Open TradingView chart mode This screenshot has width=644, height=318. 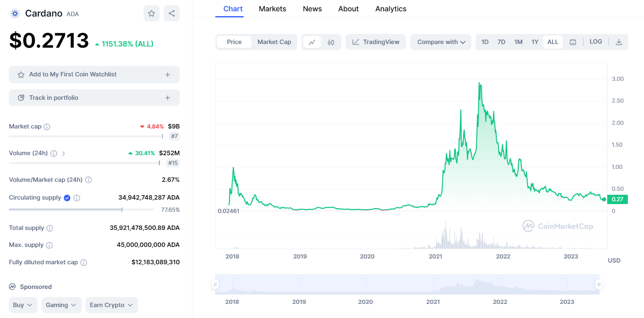tap(376, 42)
